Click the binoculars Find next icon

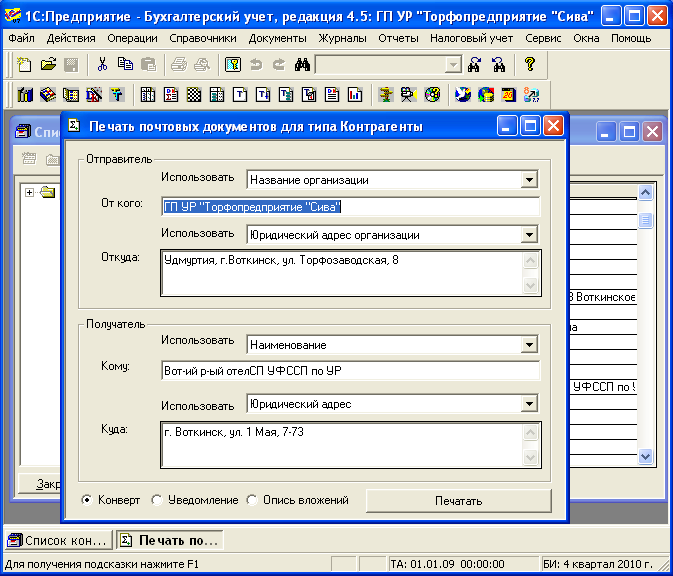click(x=475, y=65)
